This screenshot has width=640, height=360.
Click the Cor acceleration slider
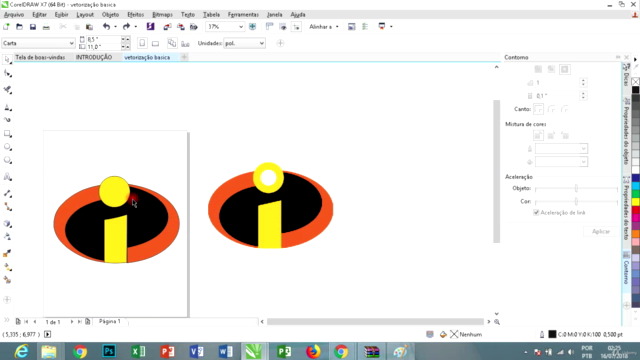pyautogui.click(x=576, y=202)
